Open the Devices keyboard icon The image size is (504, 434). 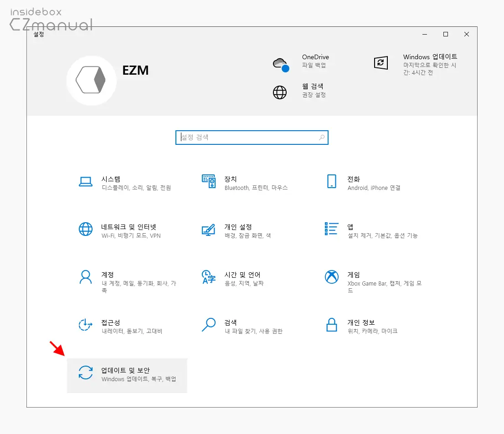click(208, 181)
